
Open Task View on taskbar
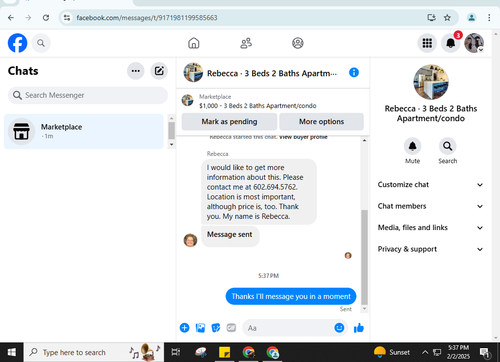(x=176, y=352)
